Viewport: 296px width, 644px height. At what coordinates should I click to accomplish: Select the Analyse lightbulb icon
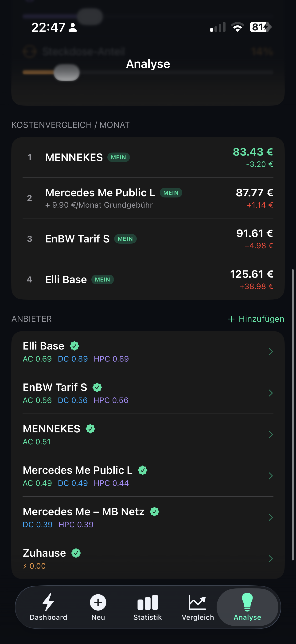click(x=247, y=602)
